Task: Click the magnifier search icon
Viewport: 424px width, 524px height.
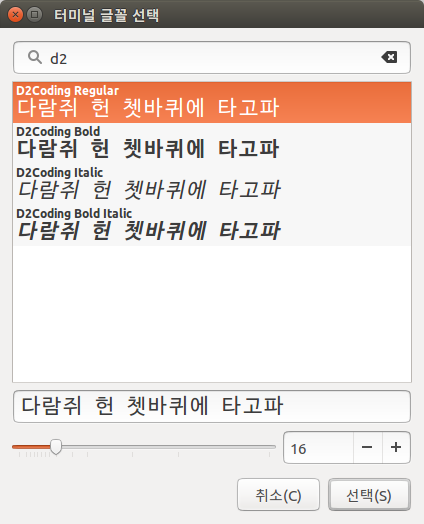Action: pyautogui.click(x=34, y=57)
